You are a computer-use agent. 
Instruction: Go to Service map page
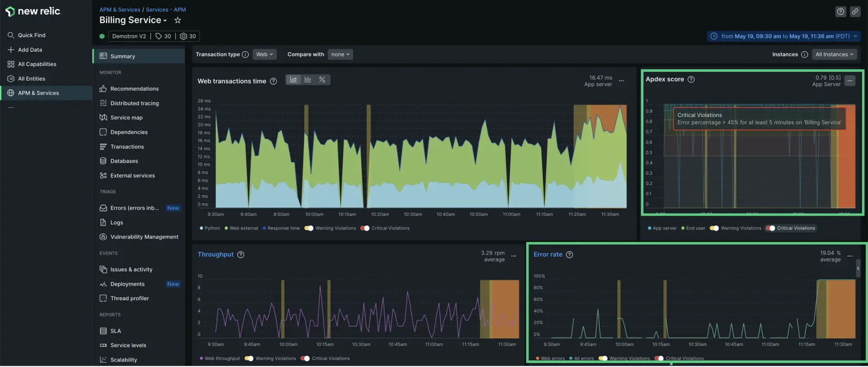coord(126,118)
